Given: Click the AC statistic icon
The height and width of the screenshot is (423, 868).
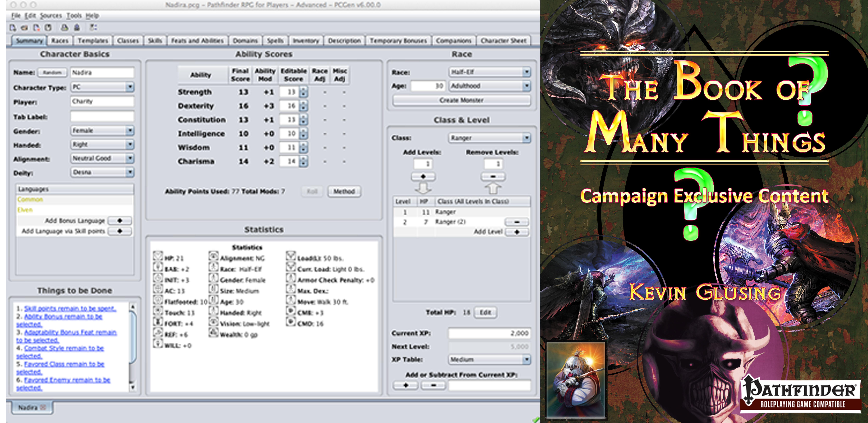Looking at the screenshot, I should coord(158,289).
